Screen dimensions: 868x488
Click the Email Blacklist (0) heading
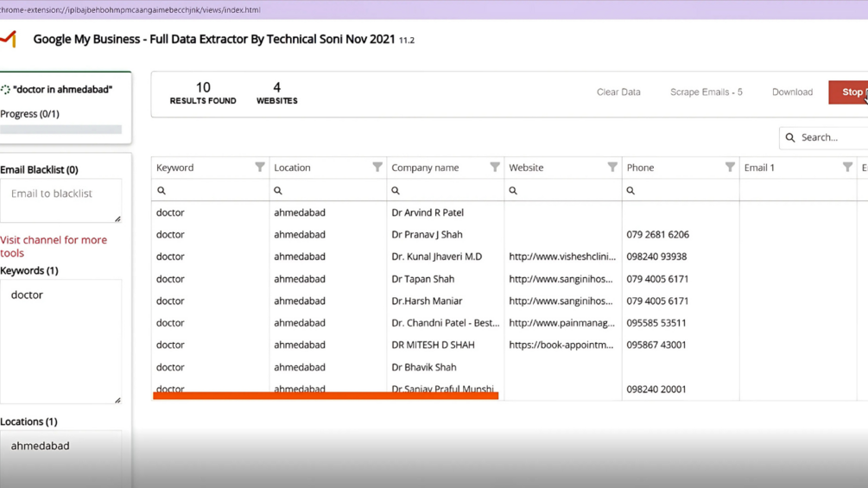point(39,170)
